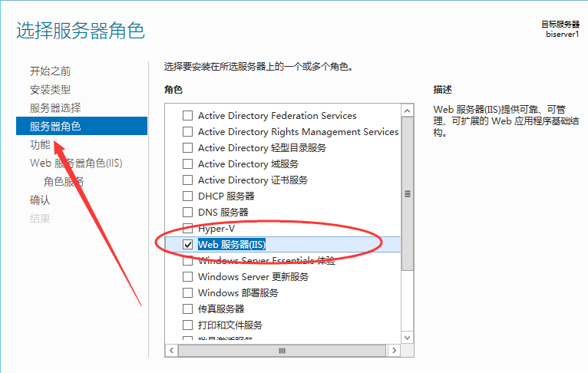Image resolution: width=588 pixels, height=373 pixels.
Task: Tick Active Directory Rights Management Services
Action: click(x=187, y=131)
